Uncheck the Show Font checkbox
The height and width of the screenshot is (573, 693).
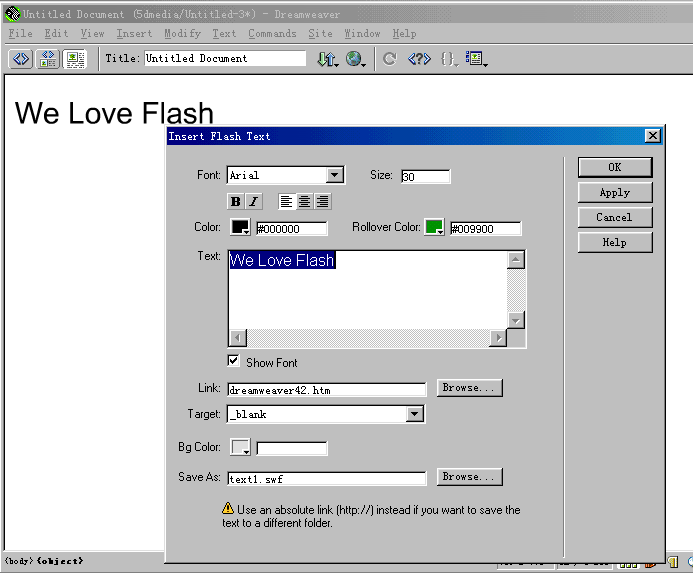(x=233, y=361)
